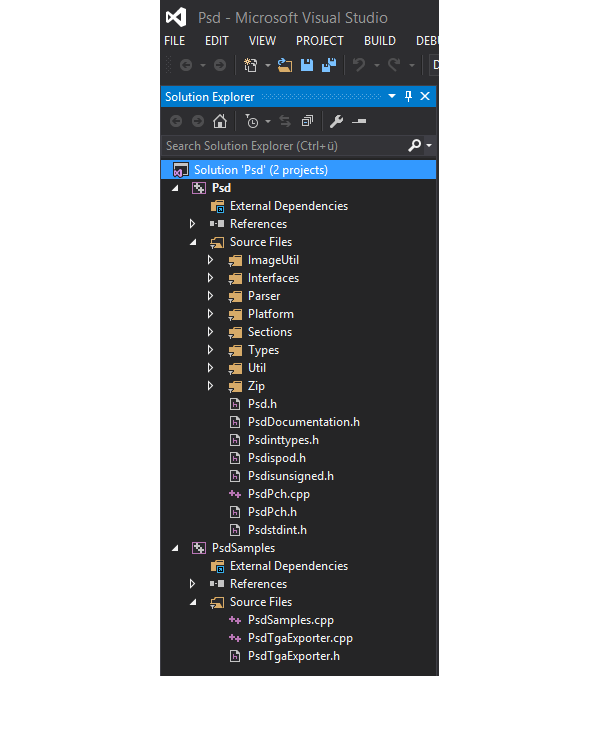Expand the Util folder
Viewport: 600px width, 740px height.
click(210, 367)
